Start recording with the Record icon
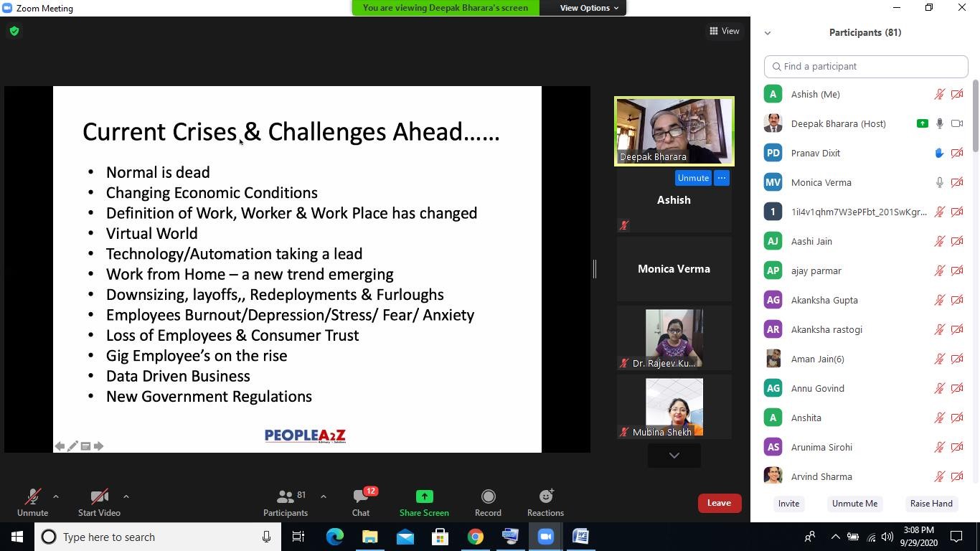Image resolution: width=980 pixels, height=551 pixels. (488, 497)
